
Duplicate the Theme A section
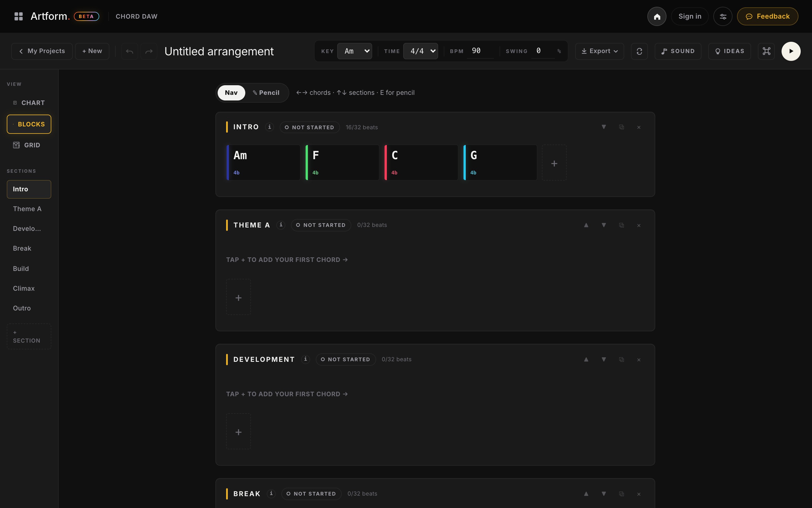(621, 225)
